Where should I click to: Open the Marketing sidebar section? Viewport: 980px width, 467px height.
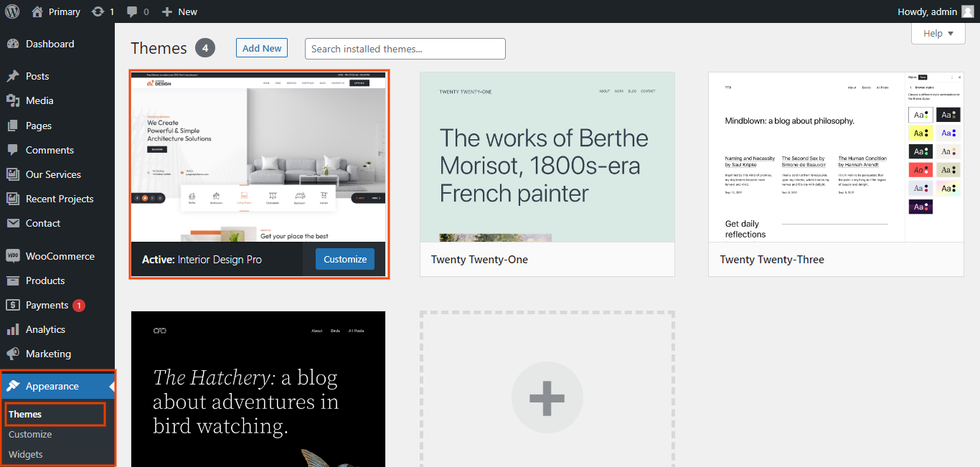tap(48, 354)
